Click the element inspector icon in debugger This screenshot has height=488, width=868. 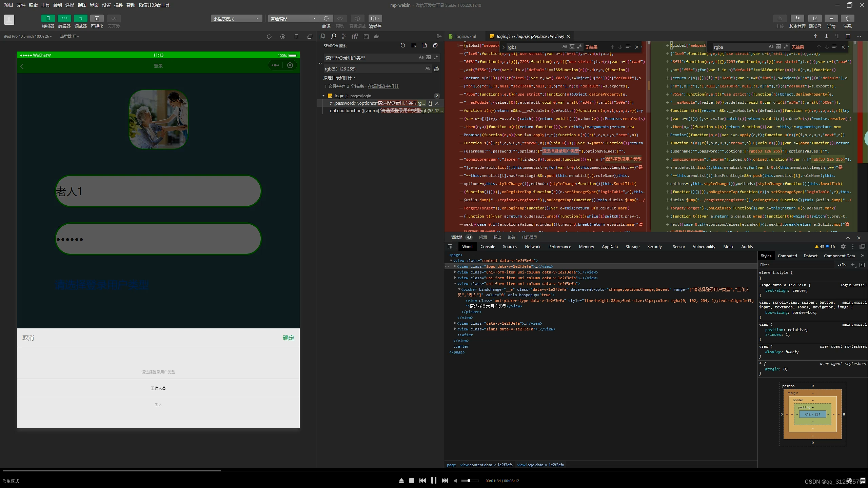pyautogui.click(x=450, y=247)
